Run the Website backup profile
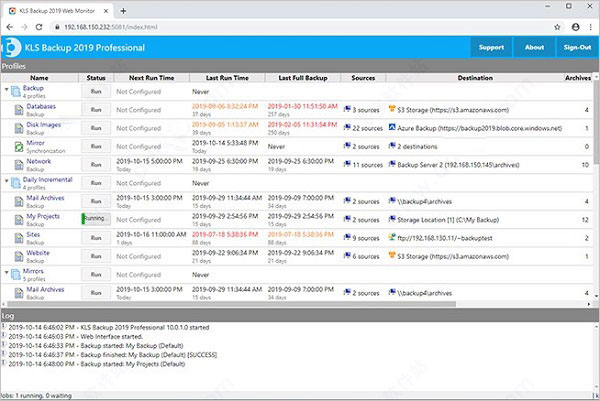This screenshot has height=401, width=600. [96, 256]
